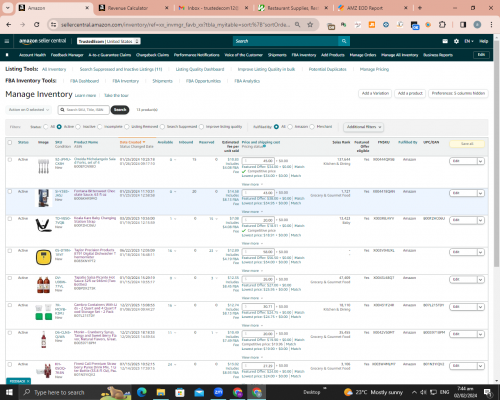Reload the page with browser refresh icon
Screen dimensions: 500x400
click(x=37, y=24)
